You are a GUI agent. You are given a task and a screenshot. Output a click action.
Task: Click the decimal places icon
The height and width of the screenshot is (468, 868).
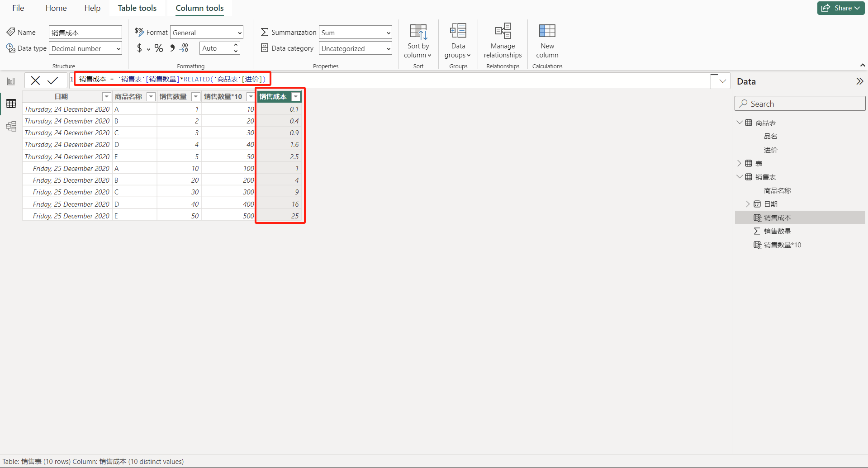coord(184,48)
